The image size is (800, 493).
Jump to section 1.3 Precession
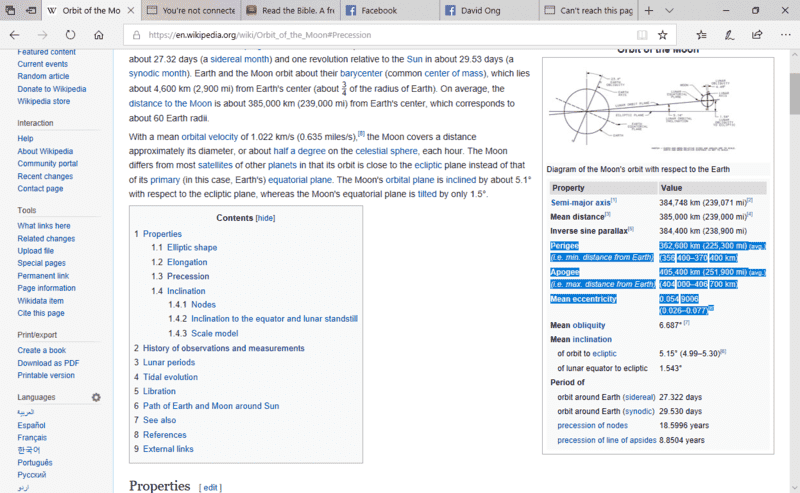click(188, 276)
